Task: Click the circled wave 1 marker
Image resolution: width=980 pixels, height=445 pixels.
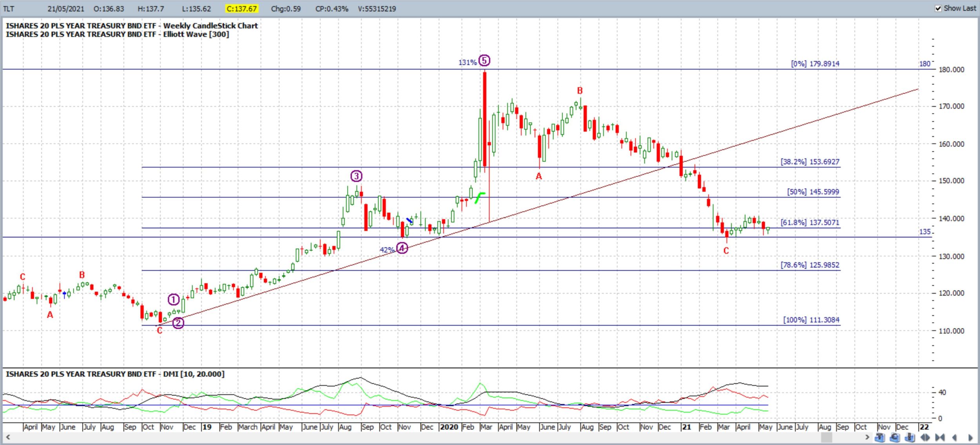Action: coord(174,300)
